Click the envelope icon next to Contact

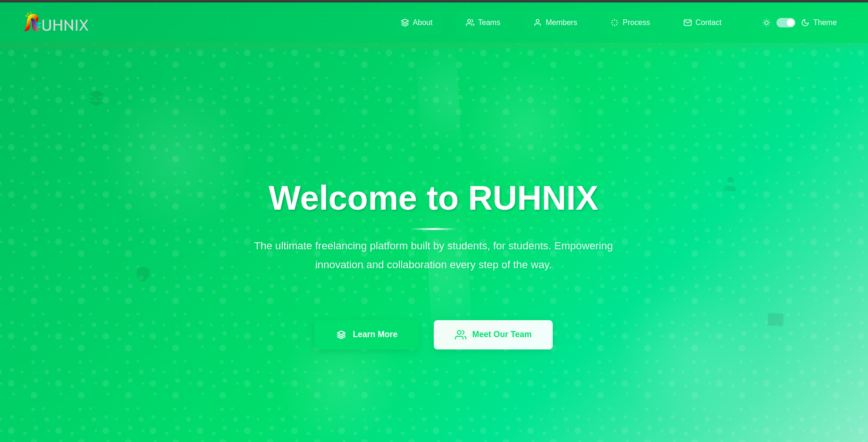[688, 22]
